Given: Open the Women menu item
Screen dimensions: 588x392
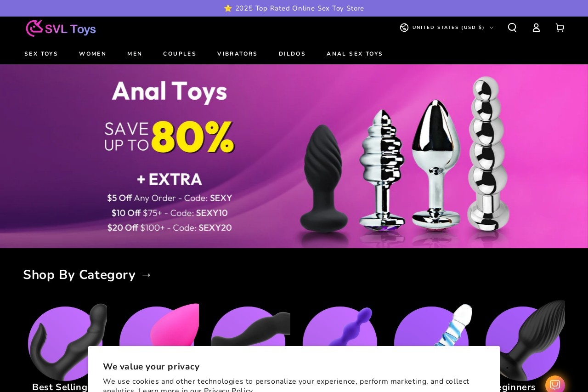Looking at the screenshot, I should 93,54.
